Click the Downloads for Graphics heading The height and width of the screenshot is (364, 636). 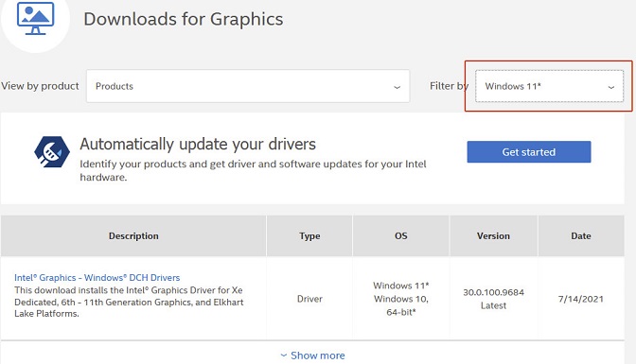[184, 19]
